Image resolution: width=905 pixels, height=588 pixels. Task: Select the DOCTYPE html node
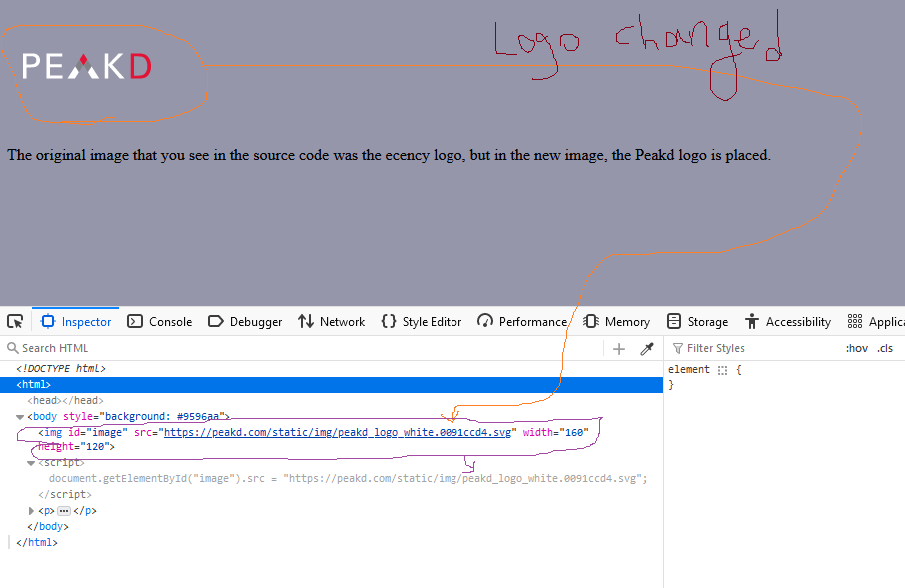(x=61, y=368)
